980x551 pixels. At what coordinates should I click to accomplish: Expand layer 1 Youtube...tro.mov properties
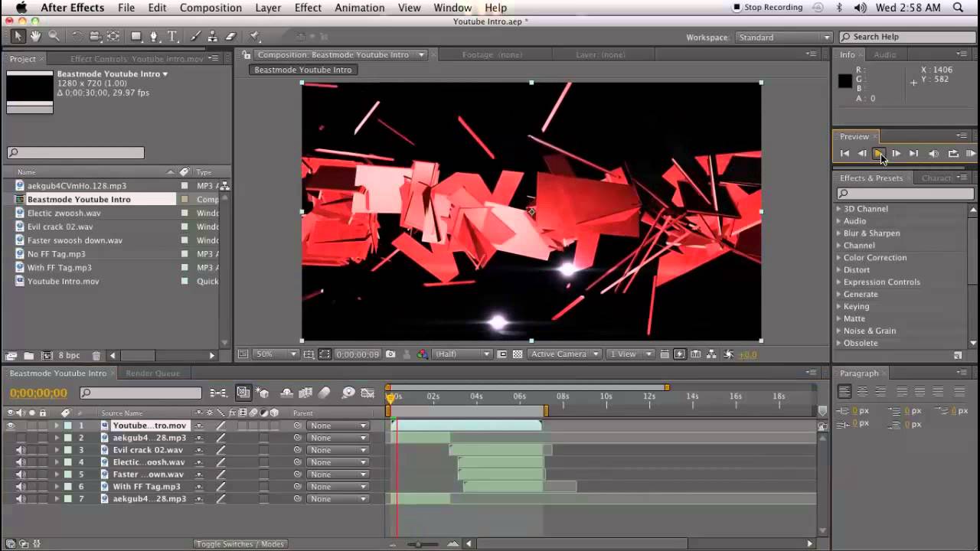[x=56, y=425]
